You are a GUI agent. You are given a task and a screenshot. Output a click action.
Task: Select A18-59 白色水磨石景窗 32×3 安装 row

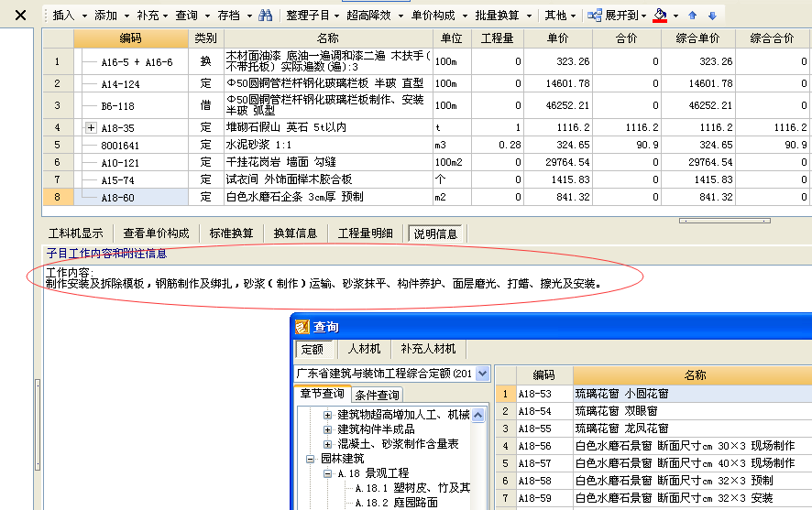[653, 498]
